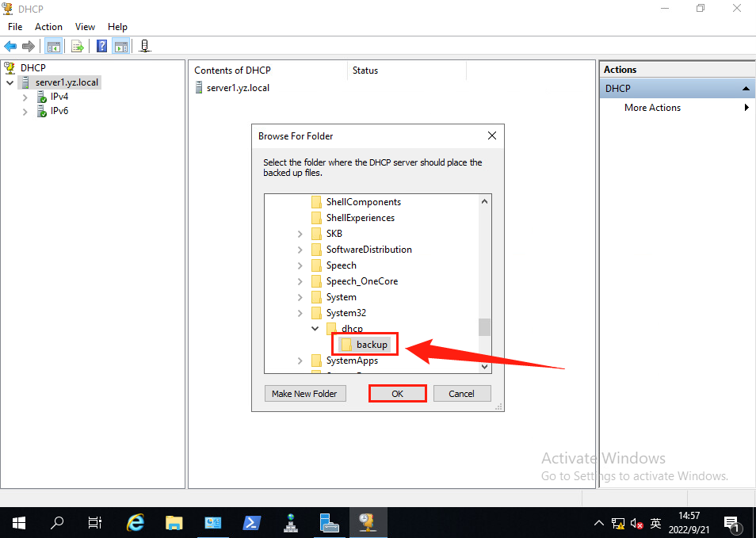This screenshot has width=756, height=538.
Task: Toggle Show/Hide Action Pane toolbar icon
Action: click(x=121, y=46)
